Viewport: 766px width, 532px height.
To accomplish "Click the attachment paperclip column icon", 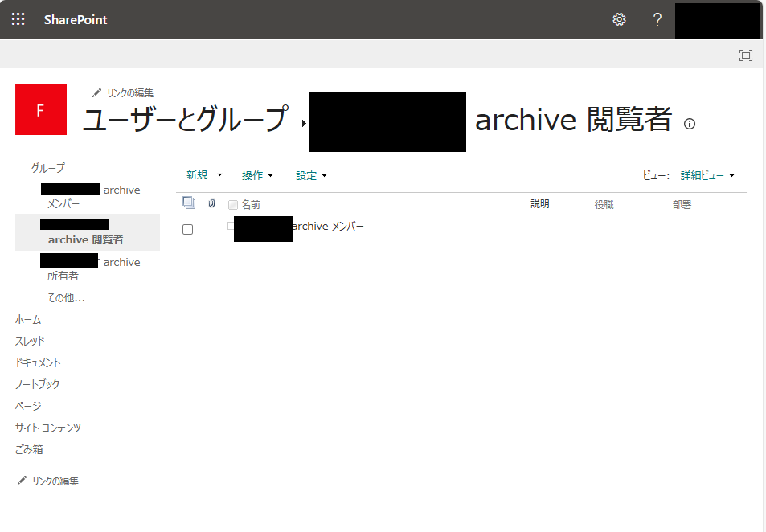I will tap(211, 203).
